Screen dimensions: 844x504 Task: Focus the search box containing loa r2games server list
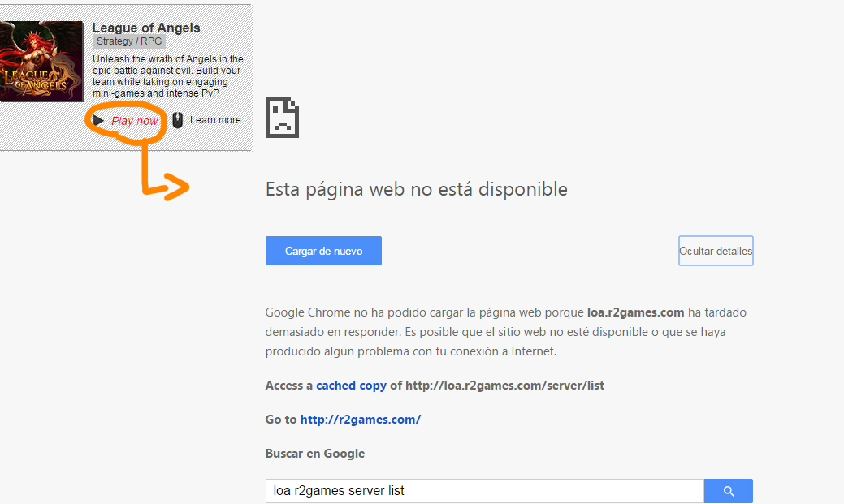coord(484,491)
